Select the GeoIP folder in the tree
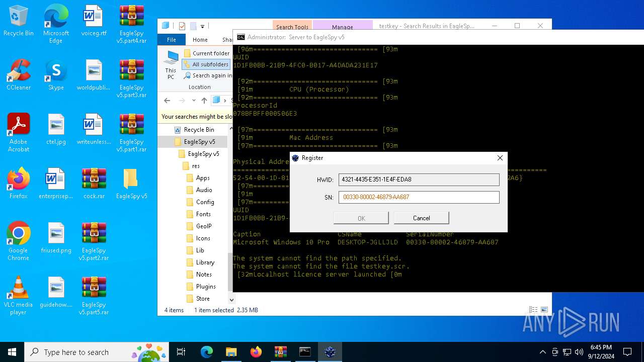Screen dimensions: 644x362 click(204, 226)
